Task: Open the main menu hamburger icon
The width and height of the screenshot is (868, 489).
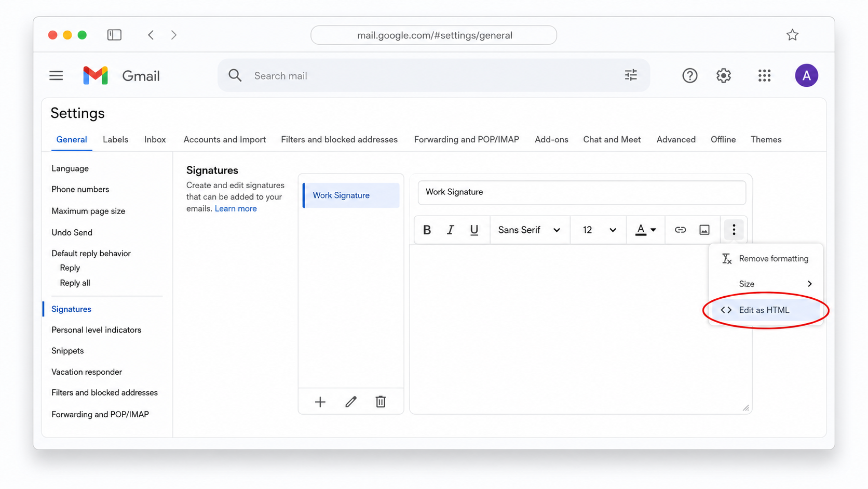Action: (56, 76)
